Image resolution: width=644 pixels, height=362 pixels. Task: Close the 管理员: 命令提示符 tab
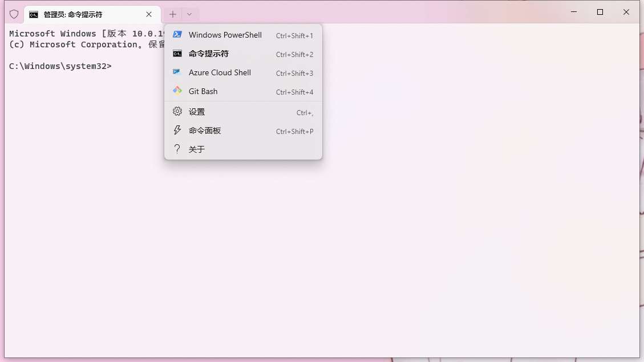click(x=149, y=14)
